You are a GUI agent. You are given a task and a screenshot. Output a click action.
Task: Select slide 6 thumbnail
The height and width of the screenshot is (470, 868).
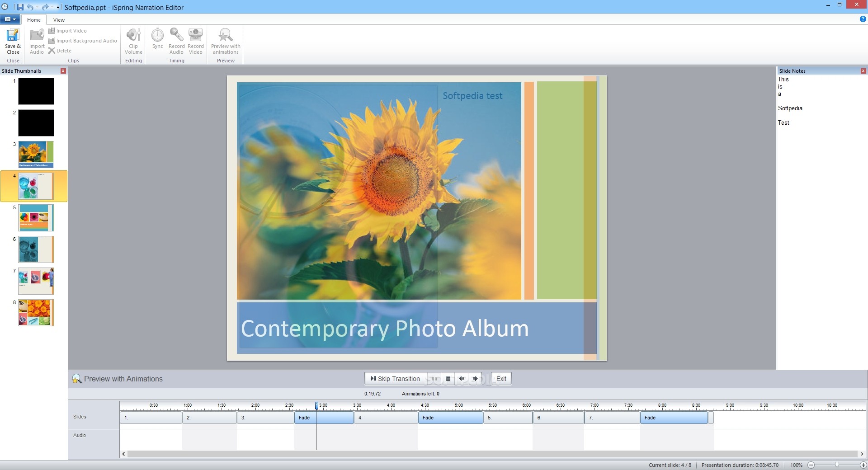point(36,249)
